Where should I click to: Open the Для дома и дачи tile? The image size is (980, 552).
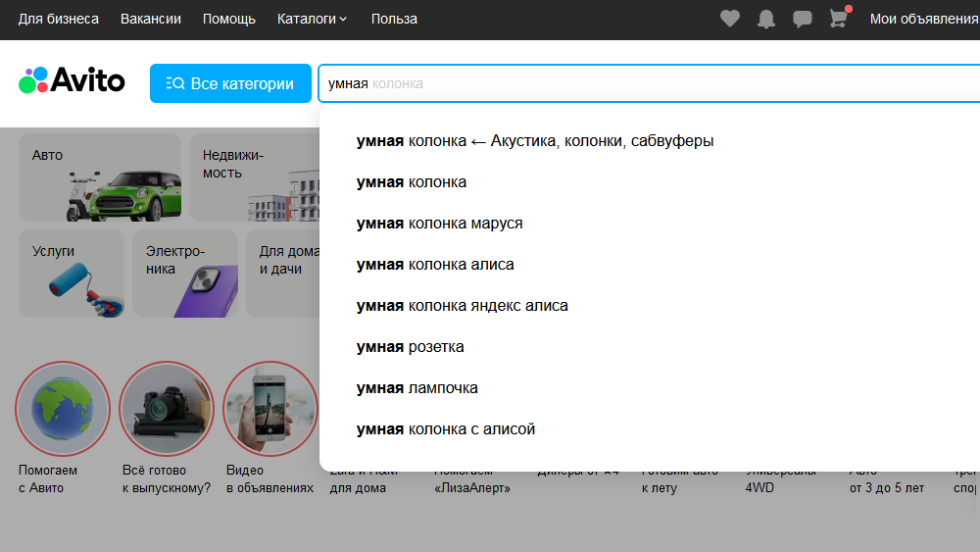[283, 274]
